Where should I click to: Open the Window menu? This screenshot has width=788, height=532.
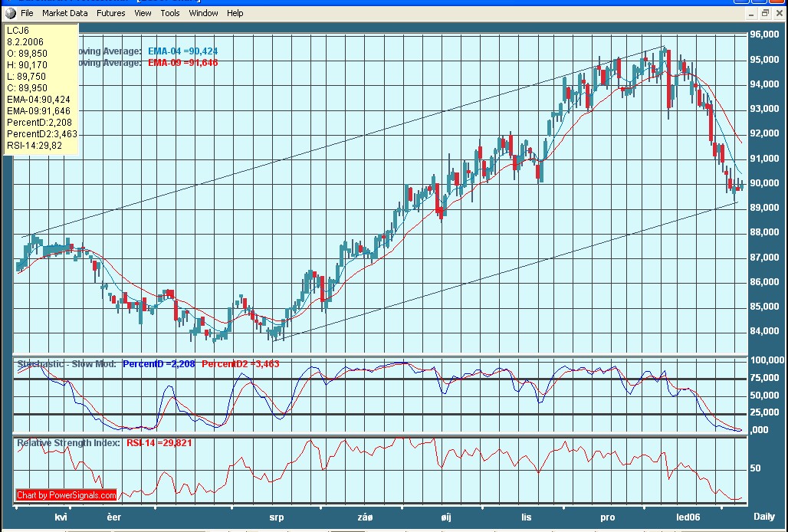point(204,13)
